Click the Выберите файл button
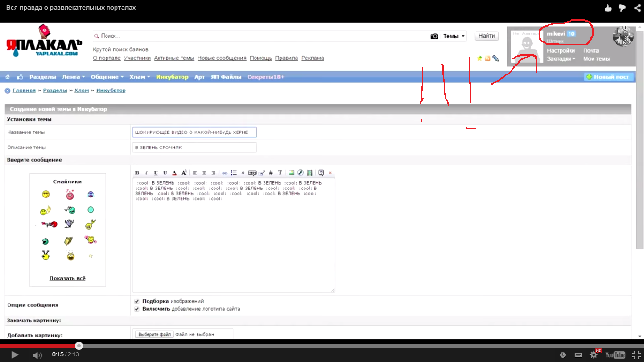The height and width of the screenshot is (362, 644). pyautogui.click(x=154, y=334)
